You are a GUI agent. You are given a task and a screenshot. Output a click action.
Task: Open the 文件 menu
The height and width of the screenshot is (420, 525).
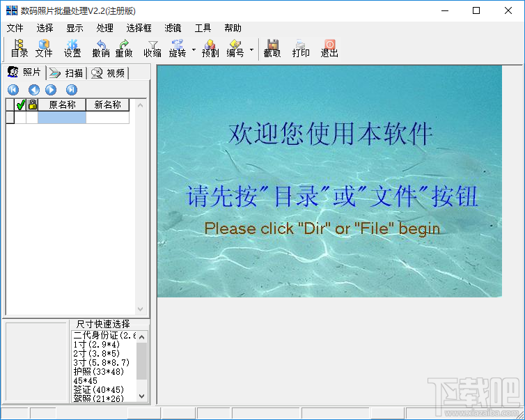[15, 28]
